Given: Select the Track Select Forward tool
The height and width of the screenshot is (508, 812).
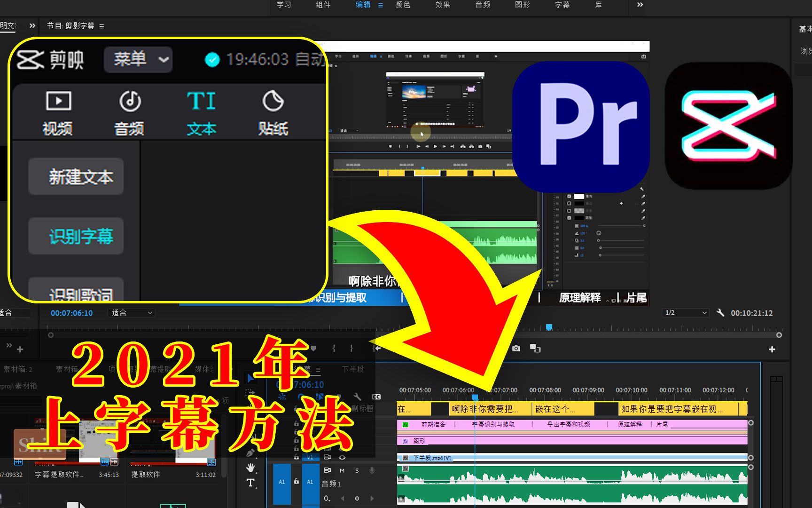Looking at the screenshot, I should coord(250,392).
